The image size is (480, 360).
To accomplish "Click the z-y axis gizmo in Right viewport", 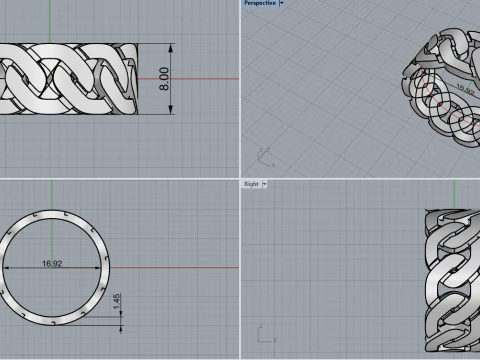I will coord(267,333).
